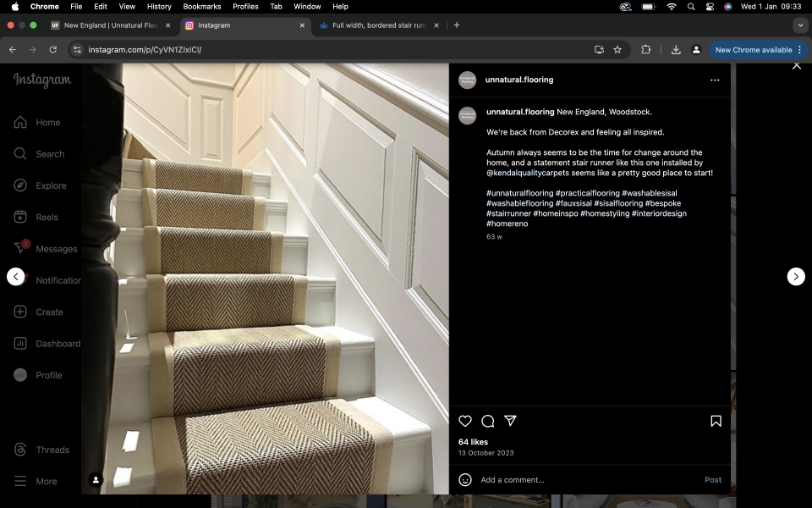
Task: Click the Add a comment field
Action: point(584,480)
